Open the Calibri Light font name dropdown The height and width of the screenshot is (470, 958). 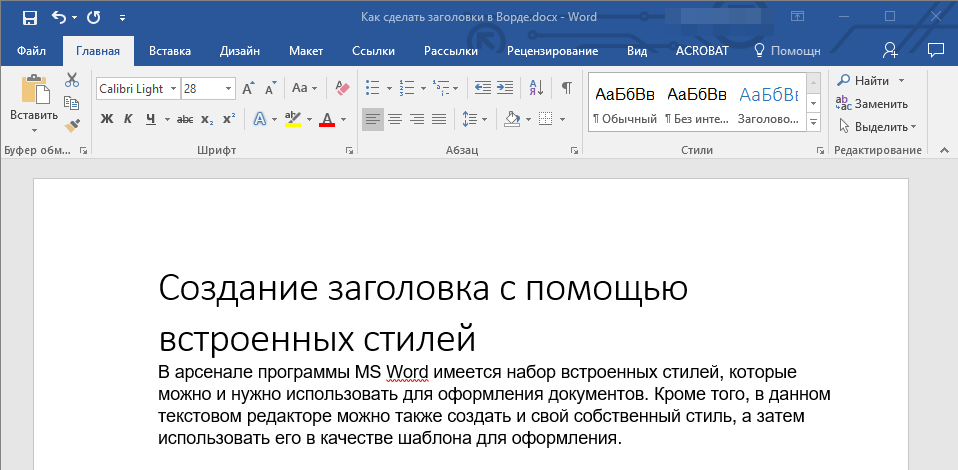coord(173,88)
